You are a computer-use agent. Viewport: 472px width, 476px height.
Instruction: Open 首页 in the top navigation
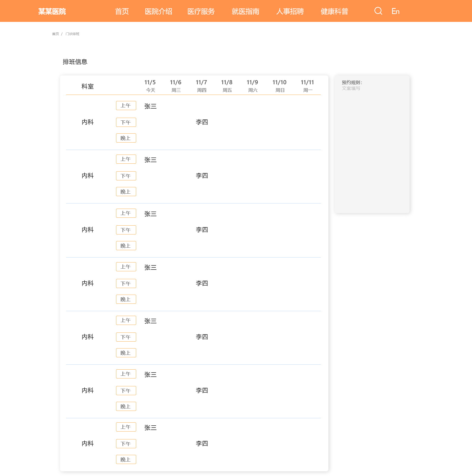pyautogui.click(x=122, y=11)
